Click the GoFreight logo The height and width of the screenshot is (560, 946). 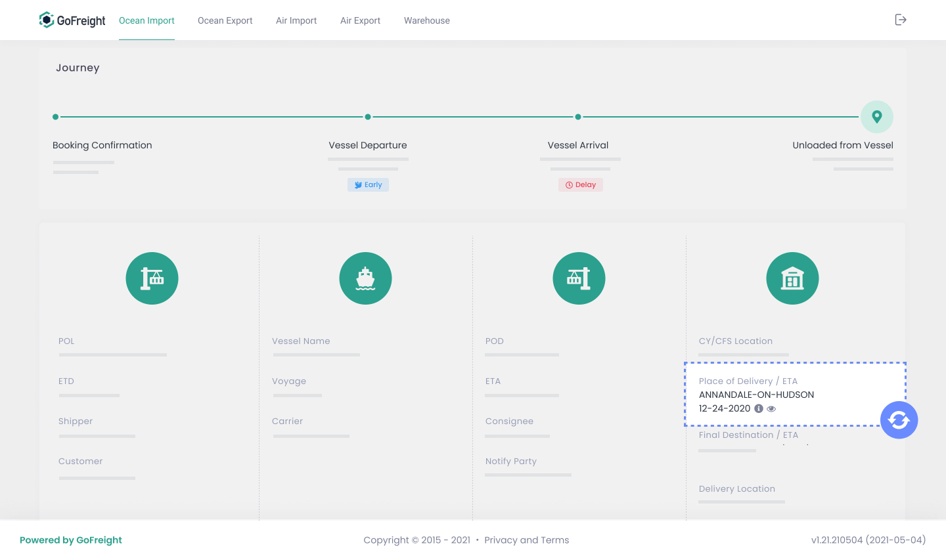(72, 20)
